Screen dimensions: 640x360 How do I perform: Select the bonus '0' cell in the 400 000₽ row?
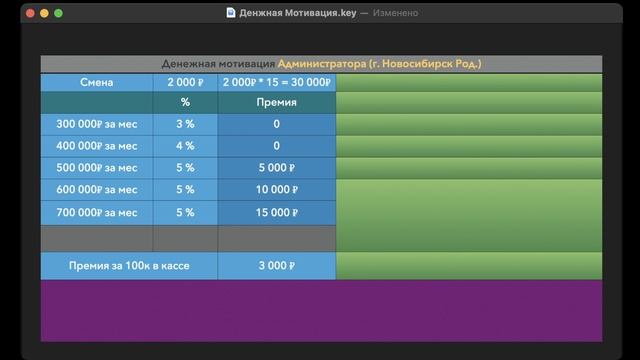coord(277,146)
